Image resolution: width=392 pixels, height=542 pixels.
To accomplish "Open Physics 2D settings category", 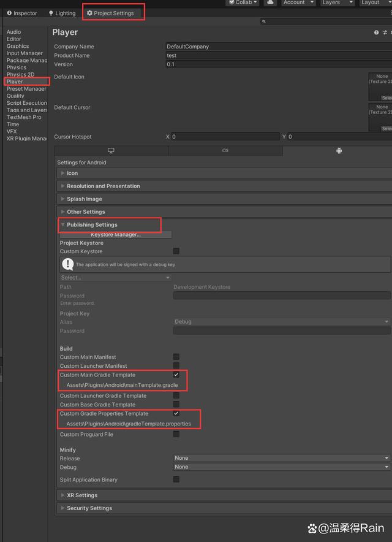I will pyautogui.click(x=20, y=74).
